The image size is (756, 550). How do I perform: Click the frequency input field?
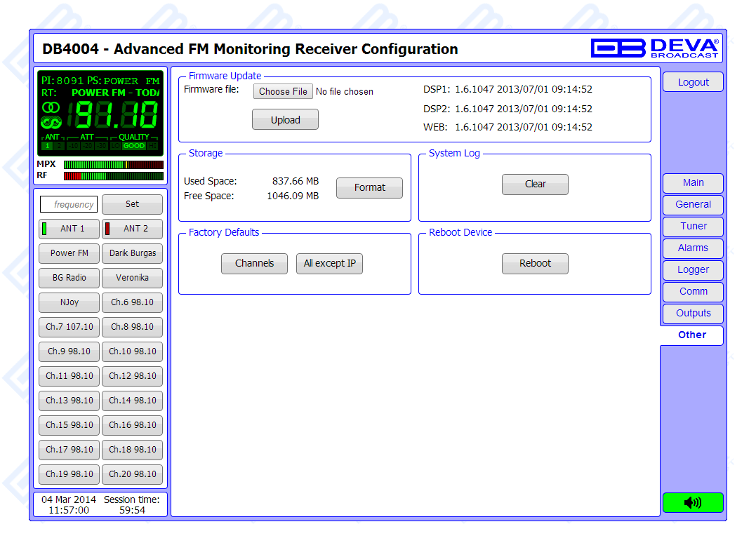69,204
